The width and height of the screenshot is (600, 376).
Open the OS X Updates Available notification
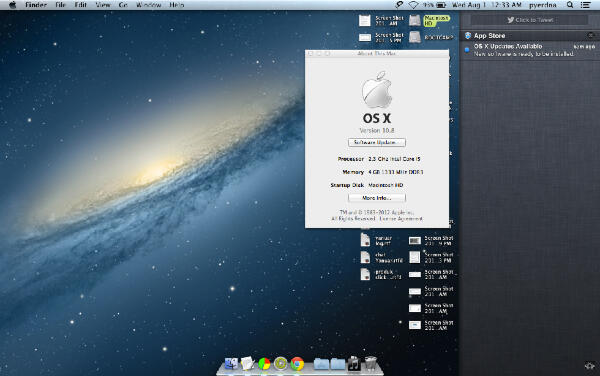530,50
